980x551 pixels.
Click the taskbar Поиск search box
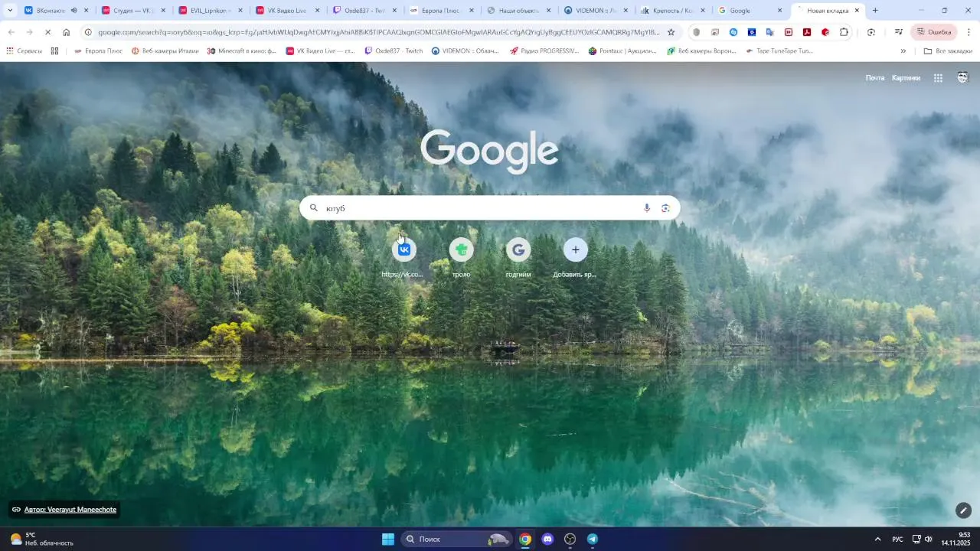[456, 539]
